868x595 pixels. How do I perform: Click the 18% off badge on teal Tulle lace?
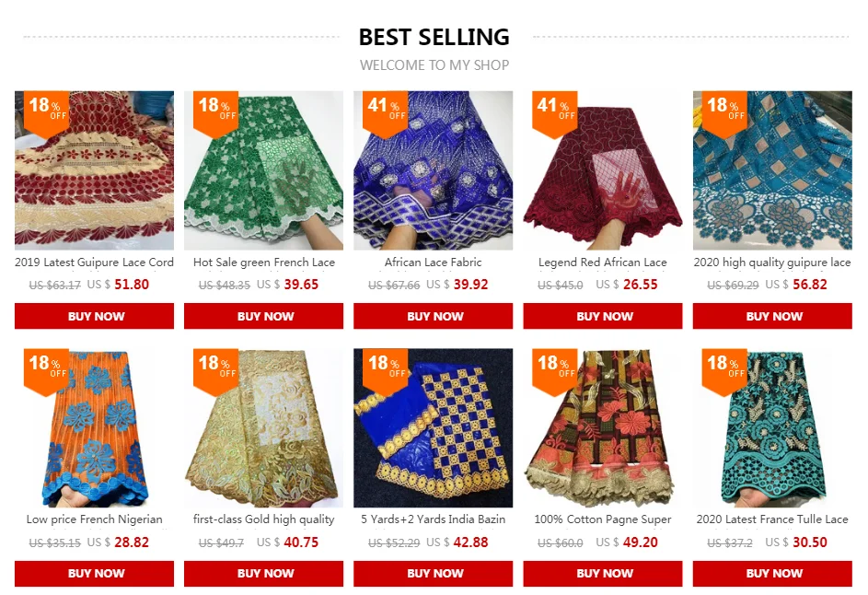pos(724,371)
